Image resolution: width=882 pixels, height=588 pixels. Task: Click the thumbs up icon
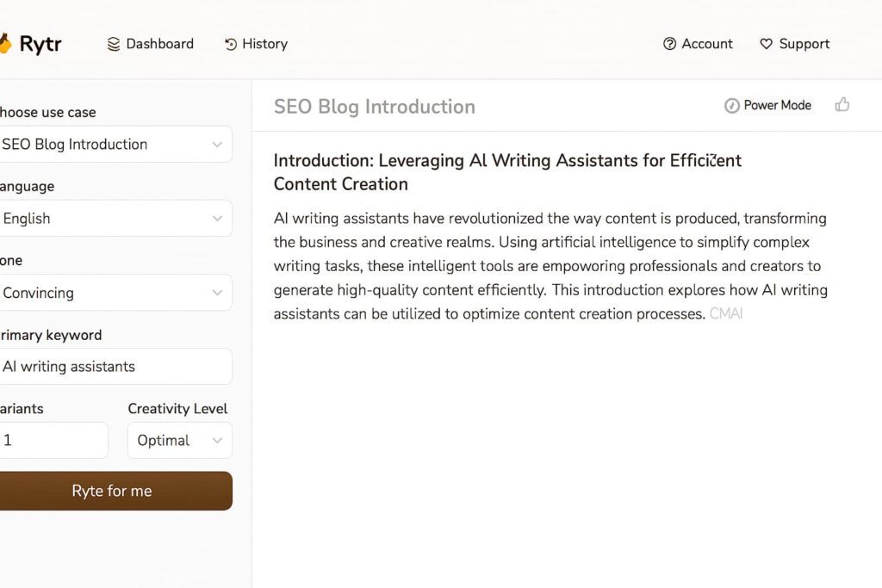[842, 104]
